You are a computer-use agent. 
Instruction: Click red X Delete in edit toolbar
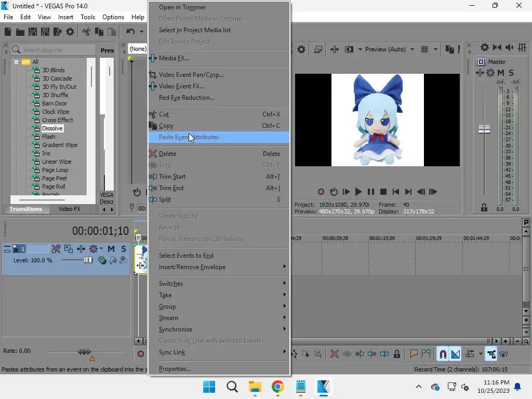tap(335, 354)
